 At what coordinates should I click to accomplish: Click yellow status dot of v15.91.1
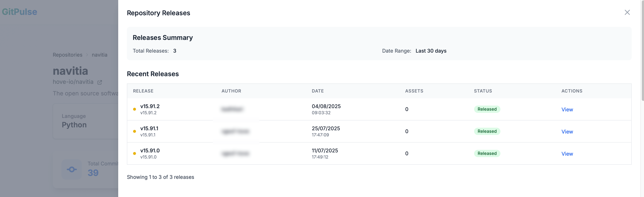(x=135, y=131)
